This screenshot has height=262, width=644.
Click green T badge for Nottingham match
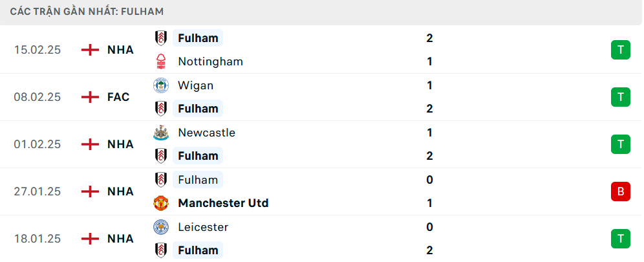coord(620,50)
